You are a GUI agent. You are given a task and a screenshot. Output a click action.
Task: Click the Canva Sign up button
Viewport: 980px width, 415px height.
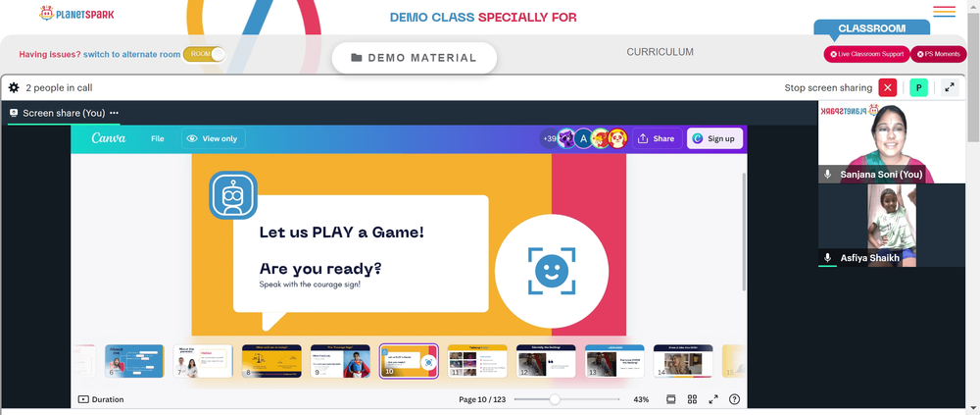[x=714, y=138]
